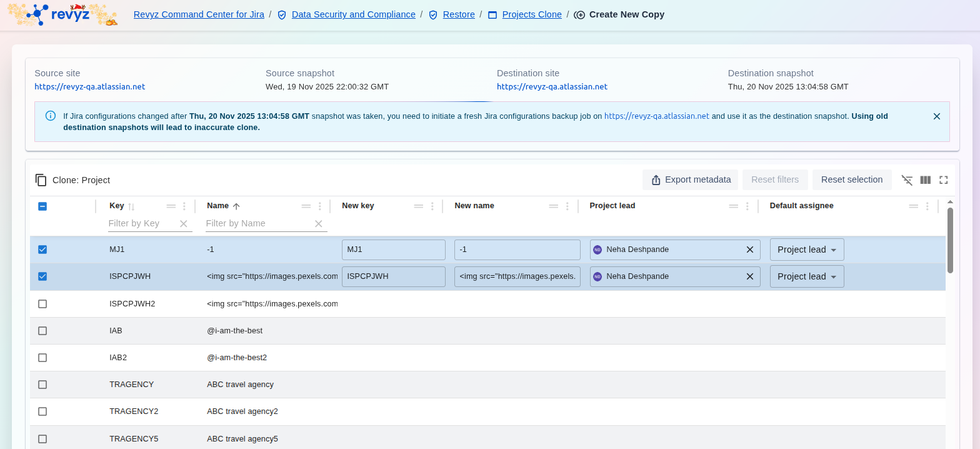Select the IAB project checkbox
Screen dimensions: 980x449
tap(42, 331)
